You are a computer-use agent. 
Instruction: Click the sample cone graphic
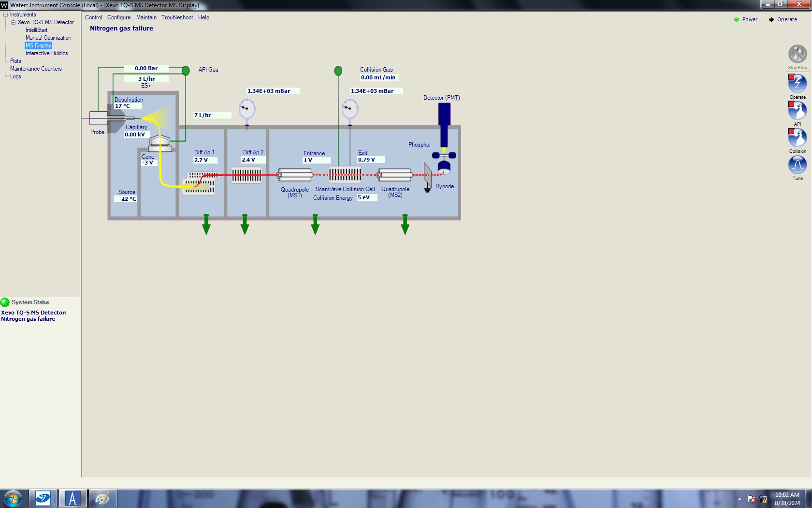(160, 144)
